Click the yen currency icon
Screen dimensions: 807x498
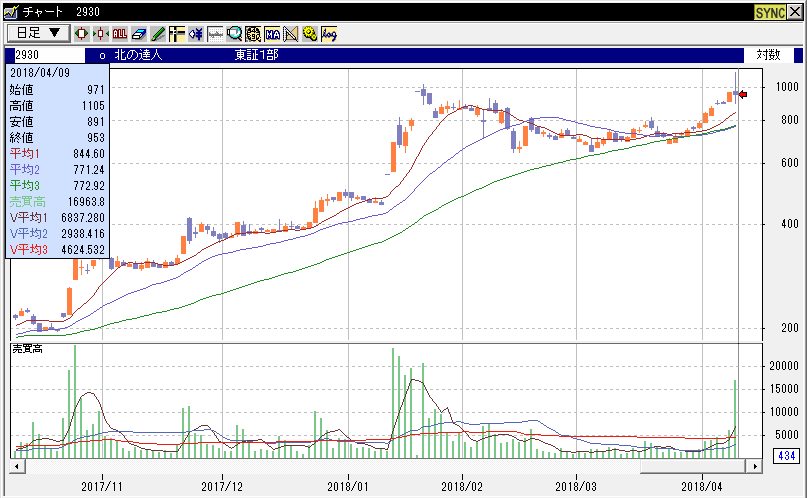tap(195, 33)
